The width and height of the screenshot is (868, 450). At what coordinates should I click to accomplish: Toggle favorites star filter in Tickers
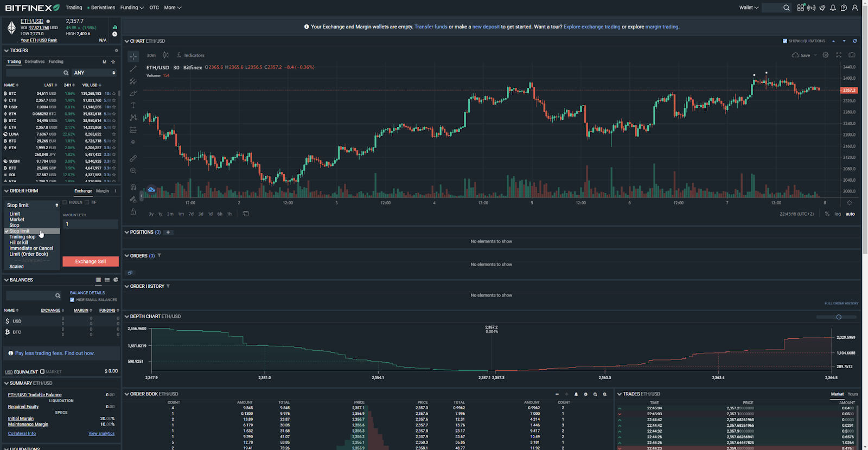[113, 62]
